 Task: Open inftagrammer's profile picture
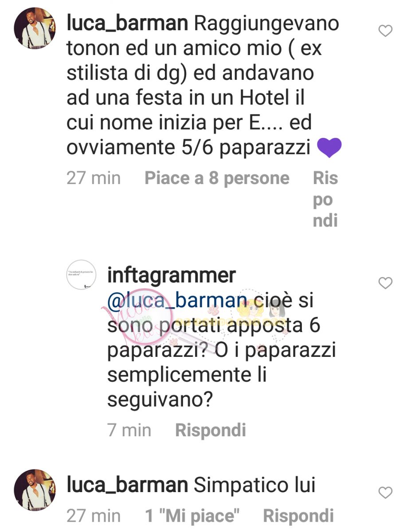coord(83,275)
